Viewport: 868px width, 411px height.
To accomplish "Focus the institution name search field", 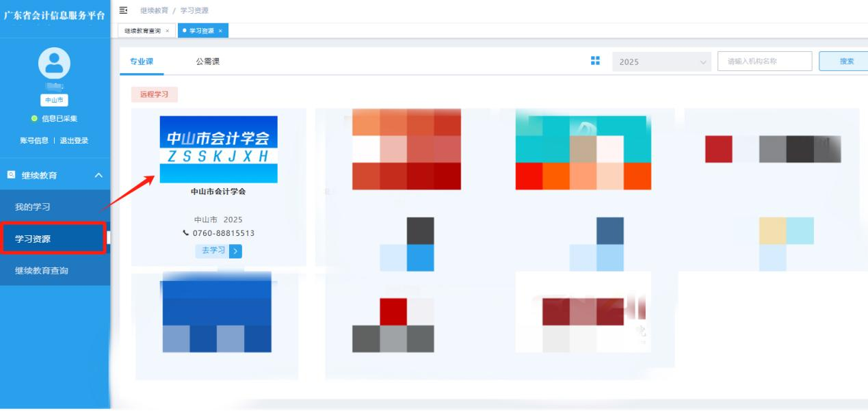I will [764, 62].
